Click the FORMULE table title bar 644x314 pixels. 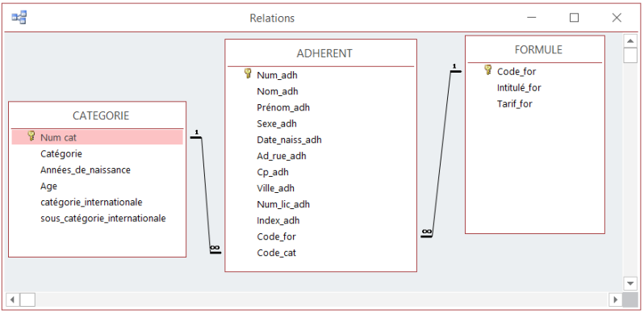(x=535, y=50)
